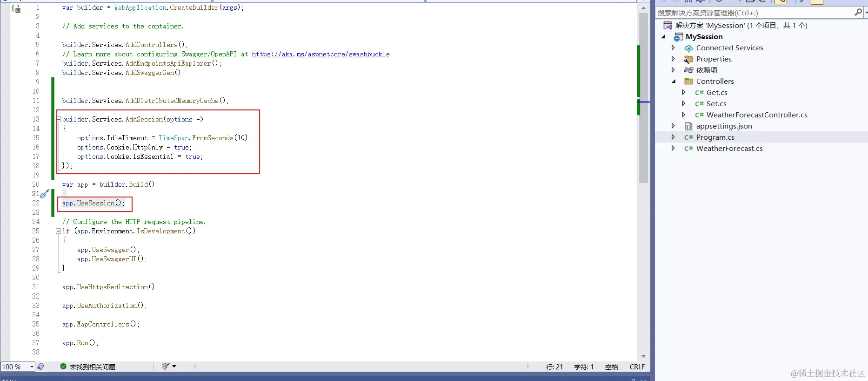Screen dimensions: 868x381
Task: Click the search magnifier in Solution Explorer
Action: coord(858,13)
